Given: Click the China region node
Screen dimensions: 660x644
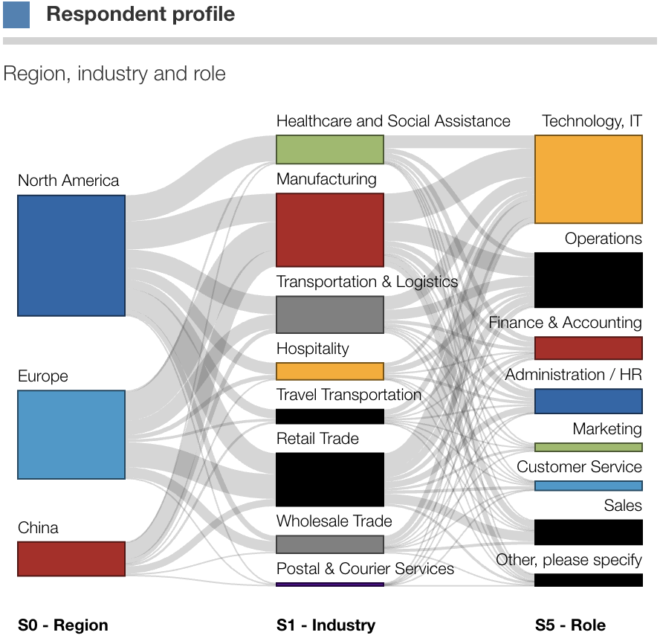Looking at the screenshot, I should coord(71,558).
